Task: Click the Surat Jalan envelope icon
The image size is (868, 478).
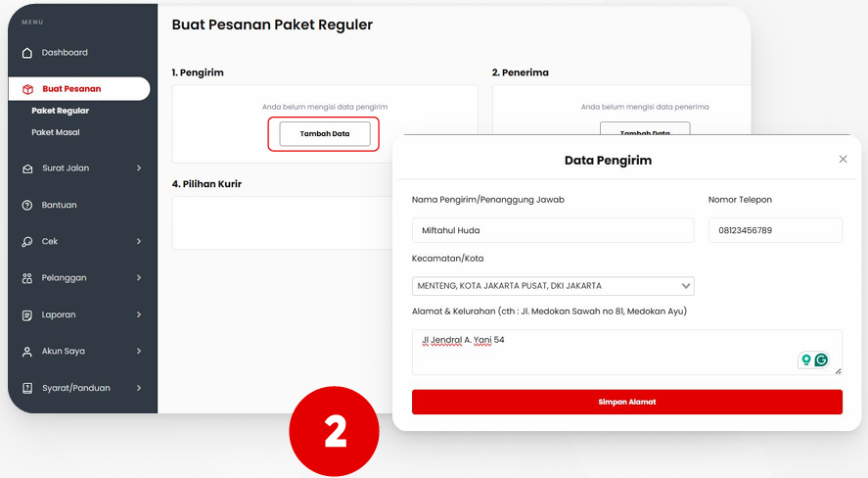Action: point(27,168)
